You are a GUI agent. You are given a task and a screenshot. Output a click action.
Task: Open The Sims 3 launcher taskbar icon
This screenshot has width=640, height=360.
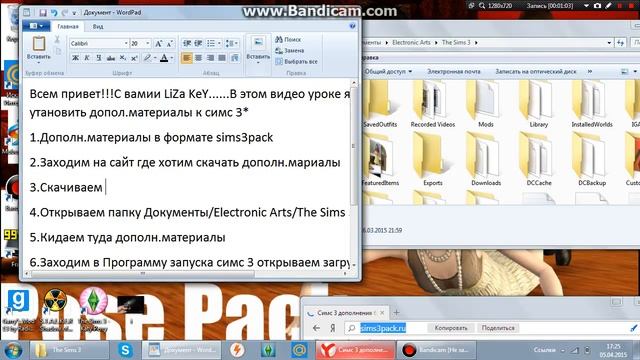point(268,350)
